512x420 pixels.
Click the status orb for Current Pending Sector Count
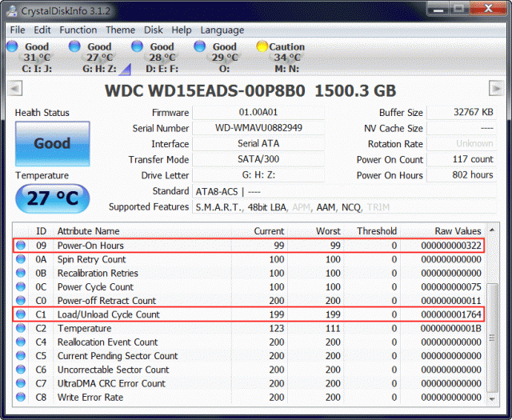click(21, 355)
